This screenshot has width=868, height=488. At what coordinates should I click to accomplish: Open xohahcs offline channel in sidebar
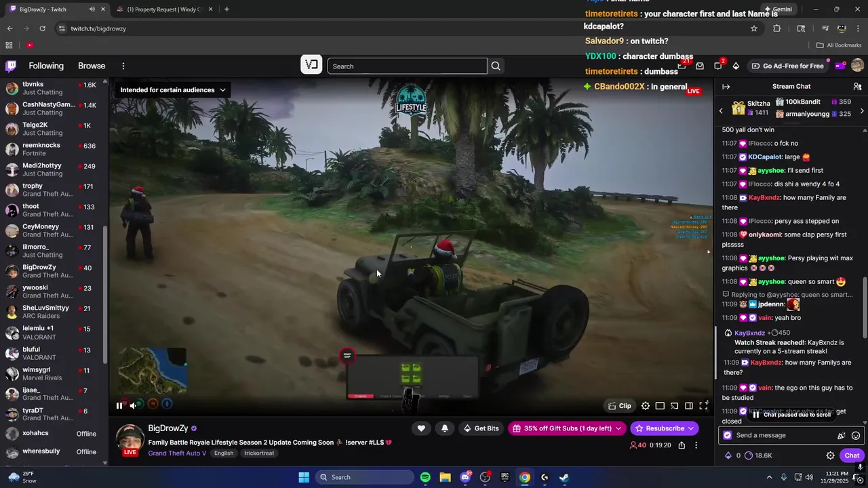(x=53, y=434)
